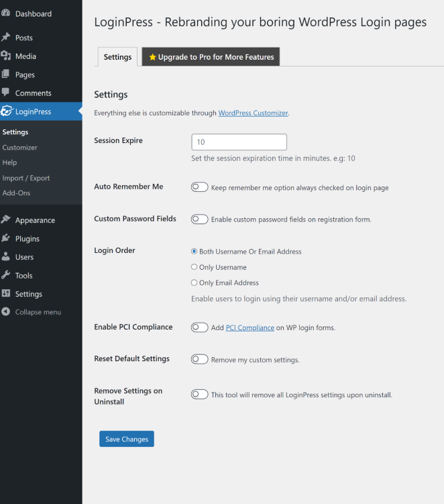Viewport: 444px width, 504px height.
Task: Click the Posts pushpin icon
Action: point(5,38)
